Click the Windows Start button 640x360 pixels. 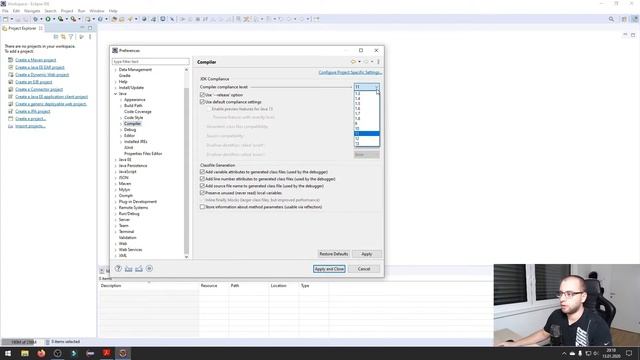click(x=8, y=353)
